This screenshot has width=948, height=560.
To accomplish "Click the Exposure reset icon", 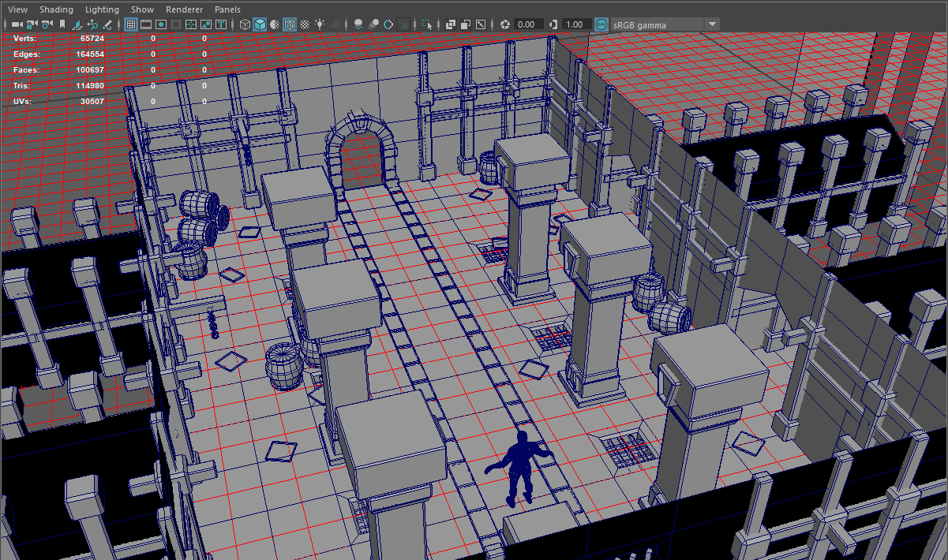I will [505, 24].
